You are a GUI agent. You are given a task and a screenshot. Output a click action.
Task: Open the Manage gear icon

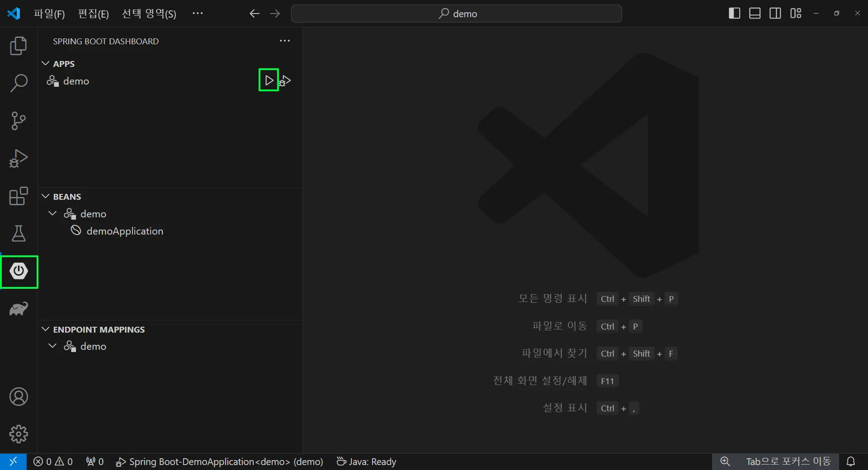(19, 434)
